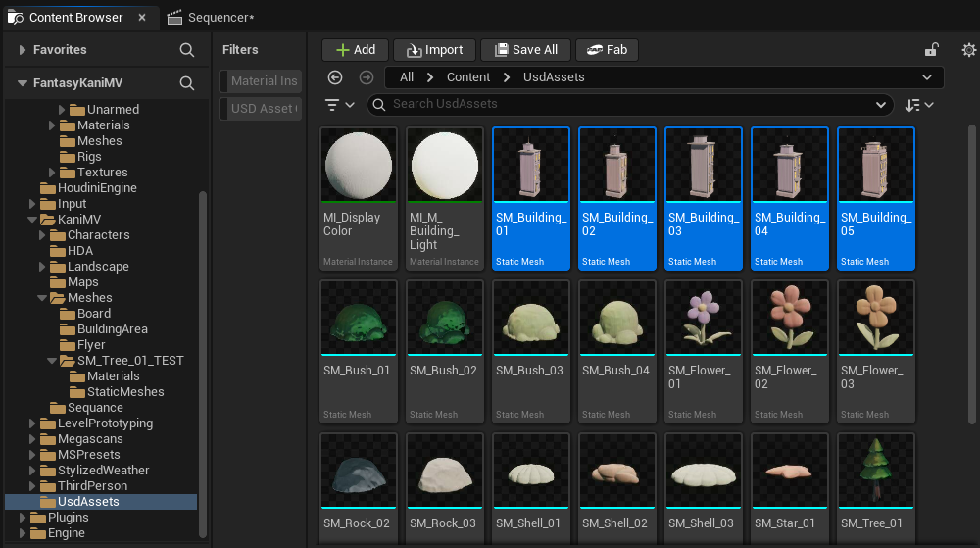Image resolution: width=980 pixels, height=548 pixels.
Task: Switch to the Sequencer tab
Action: click(x=211, y=18)
